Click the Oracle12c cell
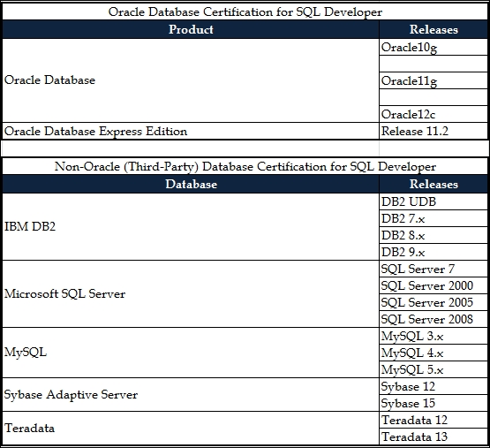490x448 pixels. (433, 114)
